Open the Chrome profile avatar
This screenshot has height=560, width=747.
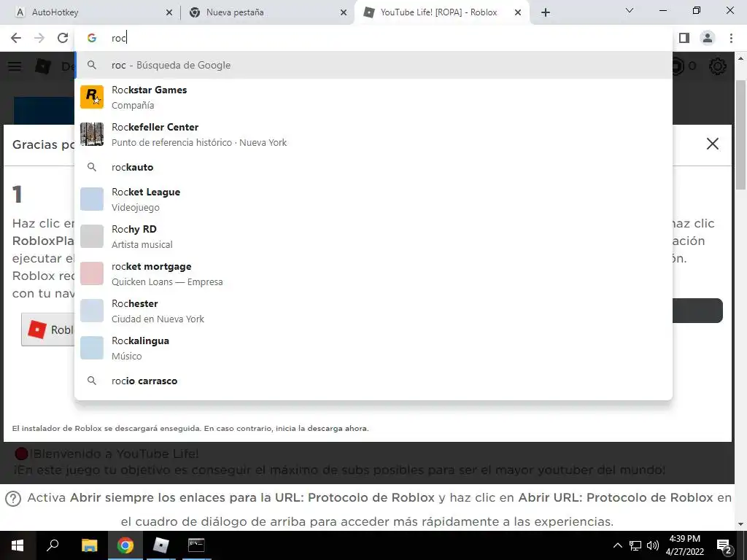708,38
